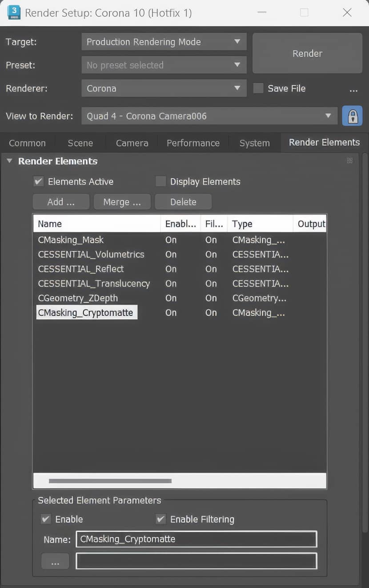Viewport: 369px width, 588px height.
Task: Enable the Display Elements checkbox
Action: pos(160,181)
